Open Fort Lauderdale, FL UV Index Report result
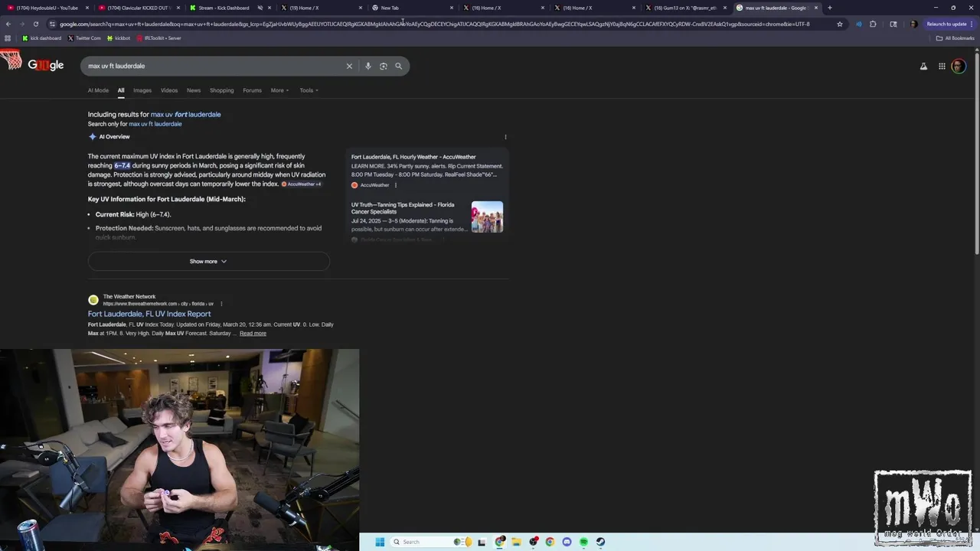The height and width of the screenshot is (551, 980). 149,314
